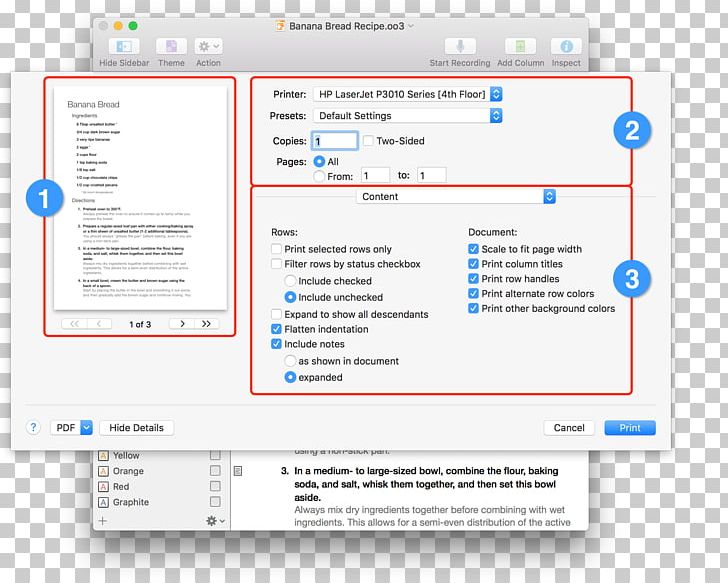Select the Pages From radio button

click(x=320, y=176)
